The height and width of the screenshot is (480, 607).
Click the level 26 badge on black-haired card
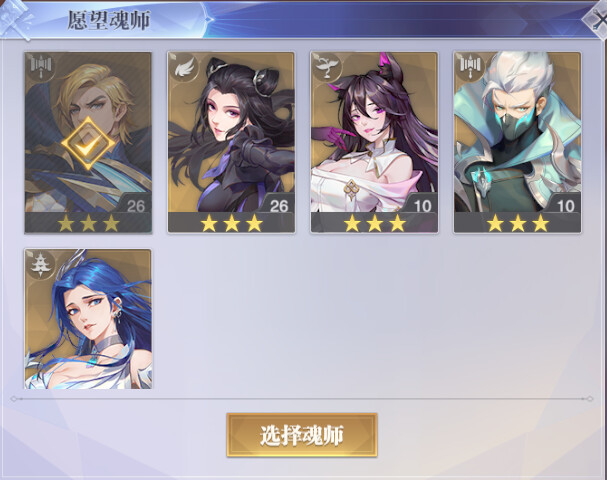279,206
